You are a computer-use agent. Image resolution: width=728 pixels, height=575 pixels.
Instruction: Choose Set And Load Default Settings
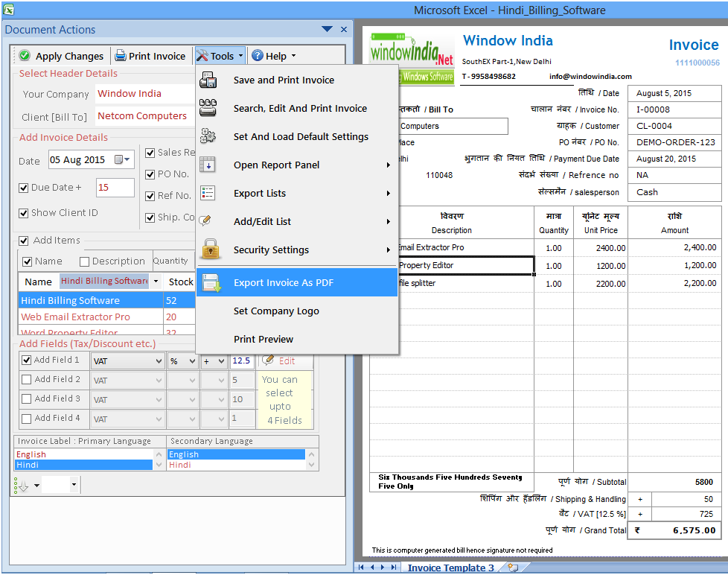(297, 136)
